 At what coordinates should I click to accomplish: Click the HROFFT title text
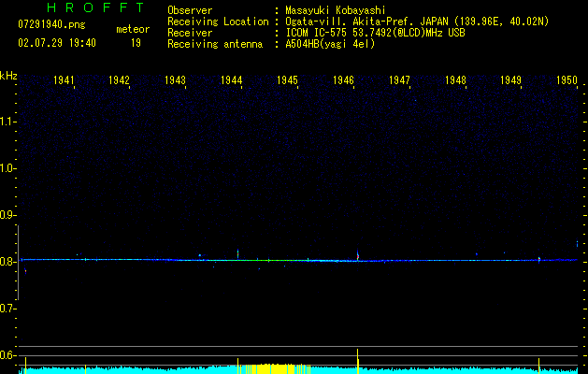95,7
